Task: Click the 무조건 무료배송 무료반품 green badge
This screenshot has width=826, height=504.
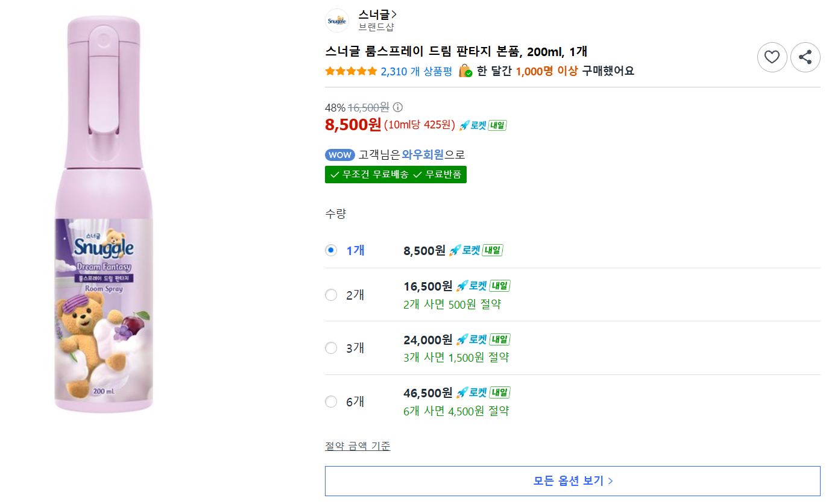Action: 396,174
